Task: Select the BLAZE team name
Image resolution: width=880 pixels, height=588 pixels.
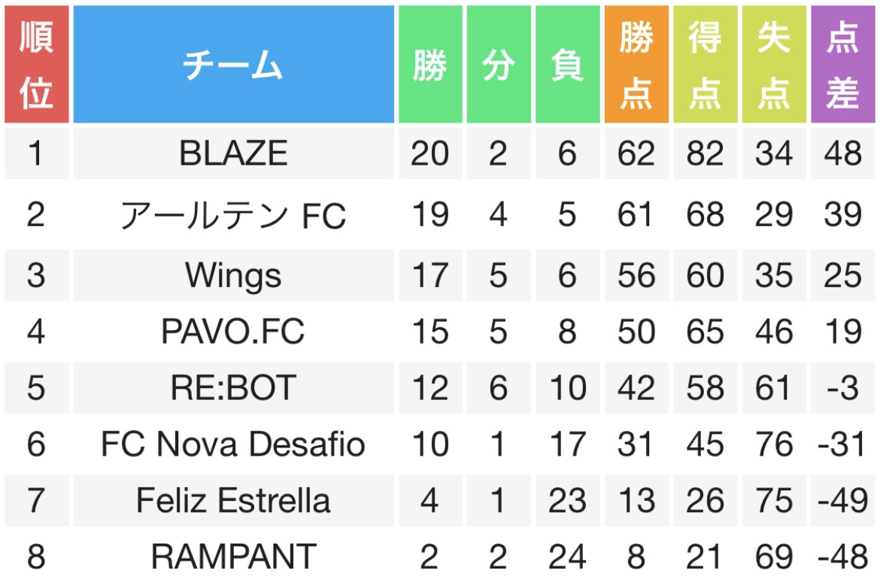Action: [233, 153]
